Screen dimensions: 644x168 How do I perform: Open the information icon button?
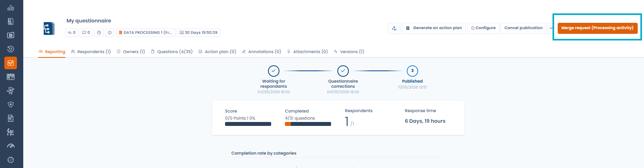[x=110, y=33]
